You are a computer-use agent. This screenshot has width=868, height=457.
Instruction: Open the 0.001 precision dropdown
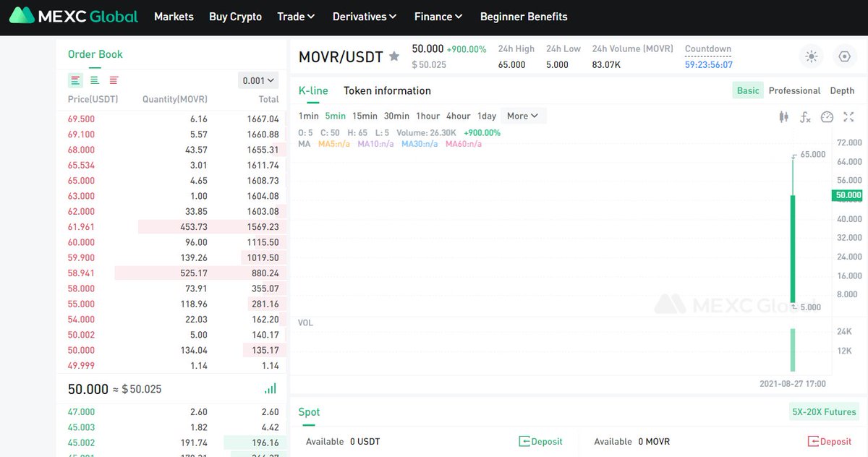[257, 80]
